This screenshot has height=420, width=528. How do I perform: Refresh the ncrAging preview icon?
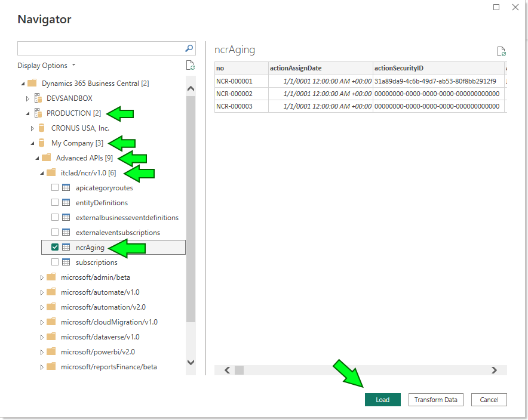coord(501,51)
